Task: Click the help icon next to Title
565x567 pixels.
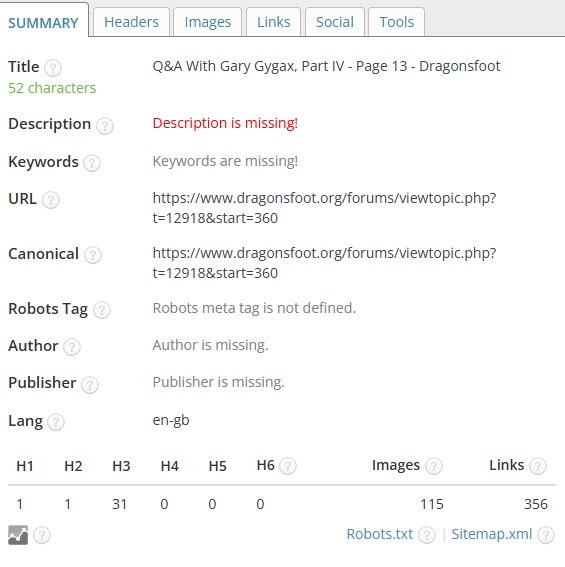Action: 53,68
